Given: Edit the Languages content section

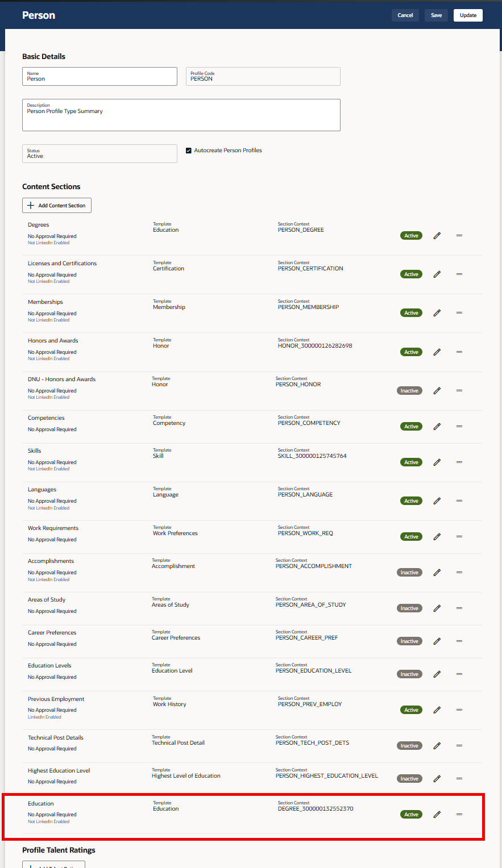Looking at the screenshot, I should click(x=437, y=500).
